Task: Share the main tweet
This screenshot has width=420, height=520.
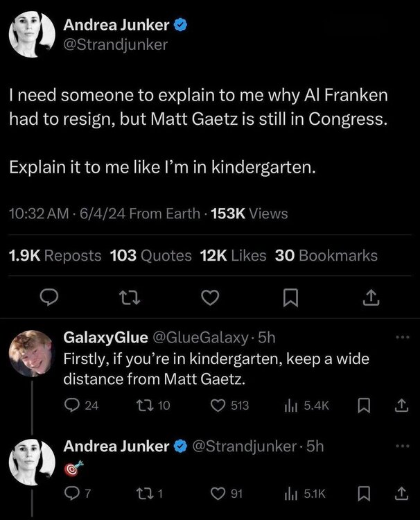Action: click(x=371, y=297)
